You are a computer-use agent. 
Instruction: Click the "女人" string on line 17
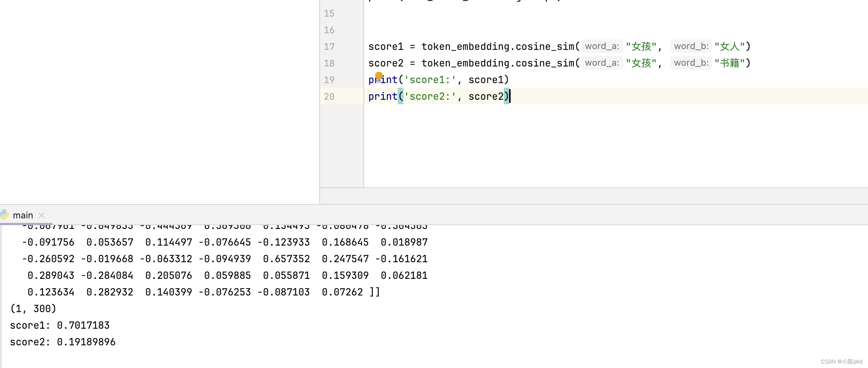pos(730,46)
